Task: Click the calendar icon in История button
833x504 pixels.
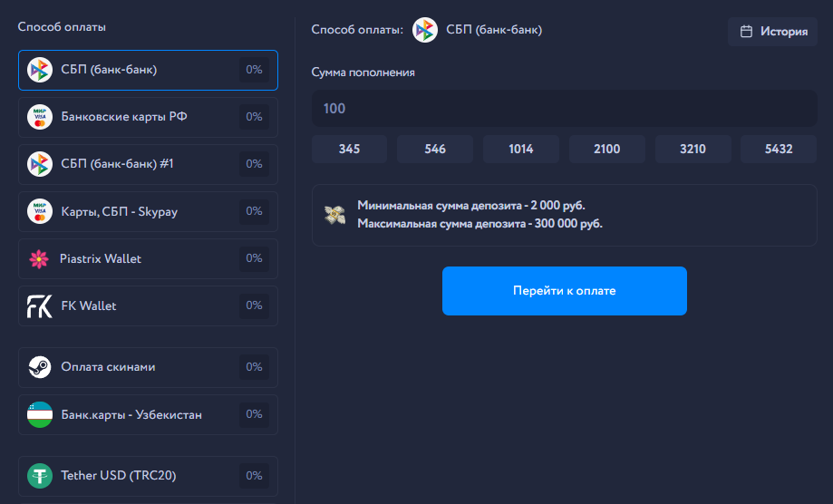Action: coord(746,32)
